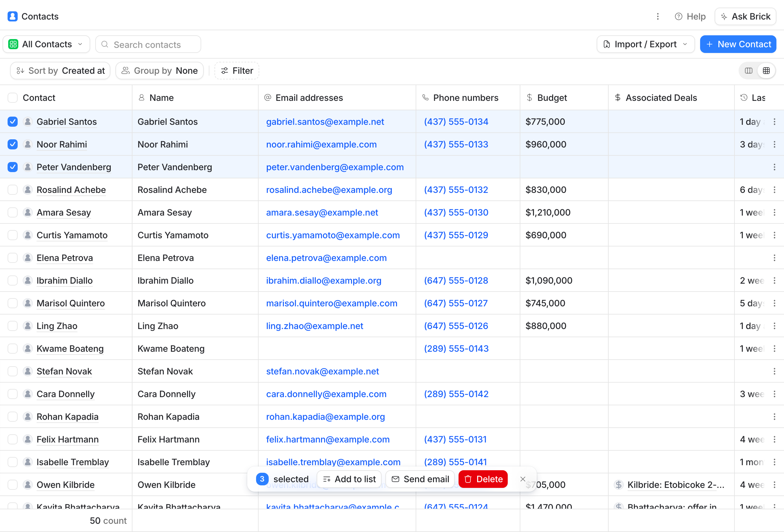Open Group by None options
The height and width of the screenshot is (532, 784).
160,71
